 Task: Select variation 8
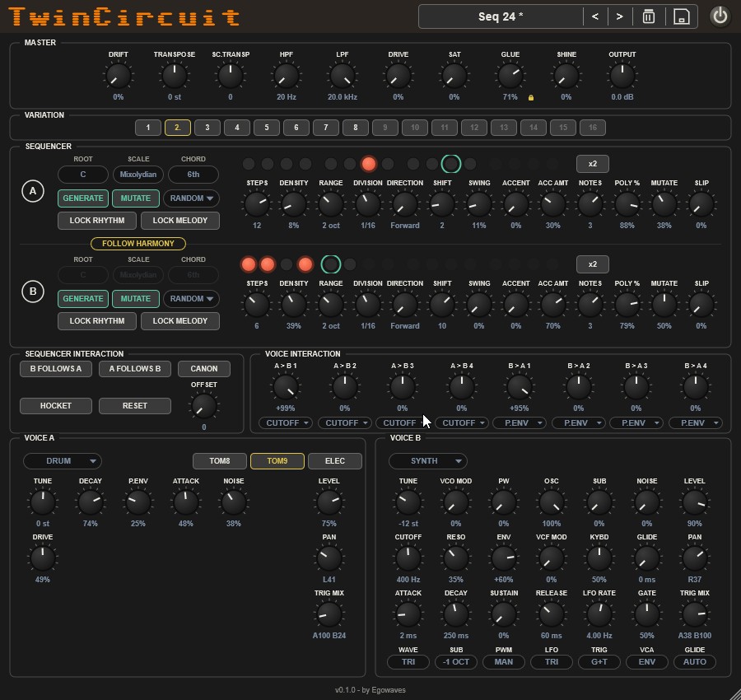[x=356, y=128]
